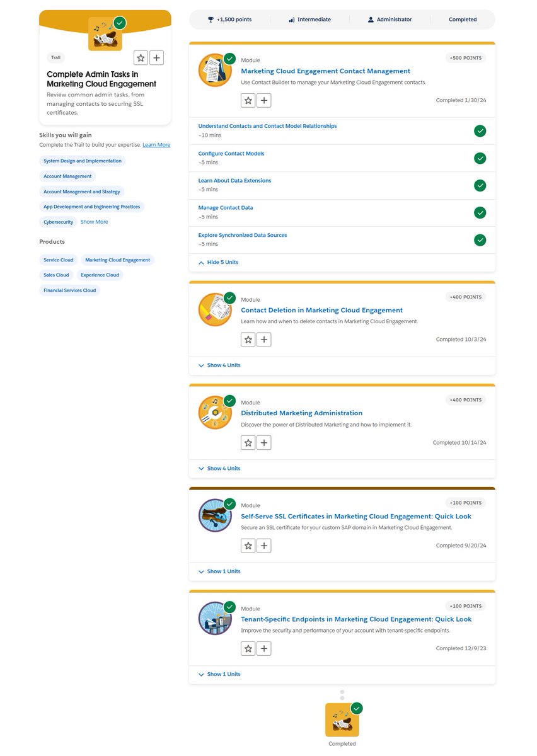Add Distributed Marketing Administration with plus icon
The image size is (537, 756).
pyautogui.click(x=264, y=442)
